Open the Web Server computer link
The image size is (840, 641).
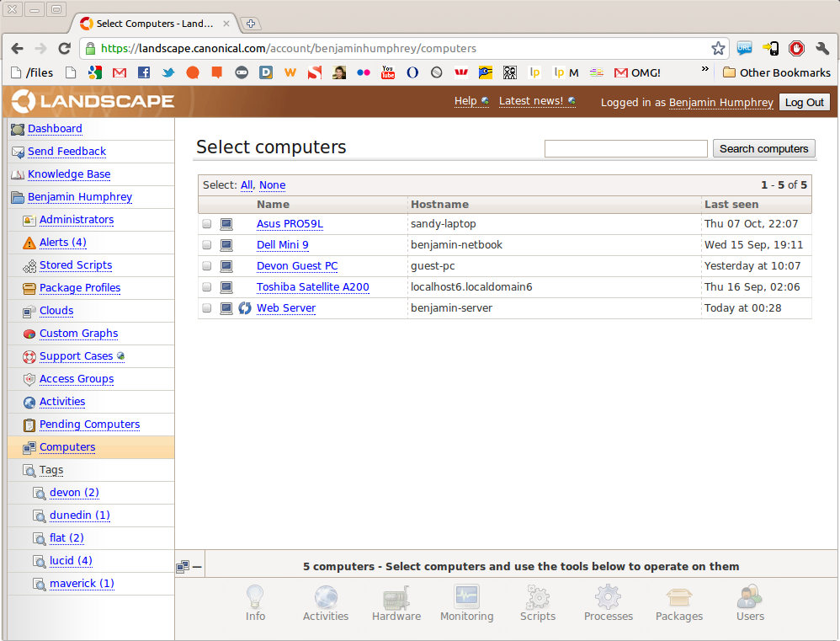click(286, 308)
